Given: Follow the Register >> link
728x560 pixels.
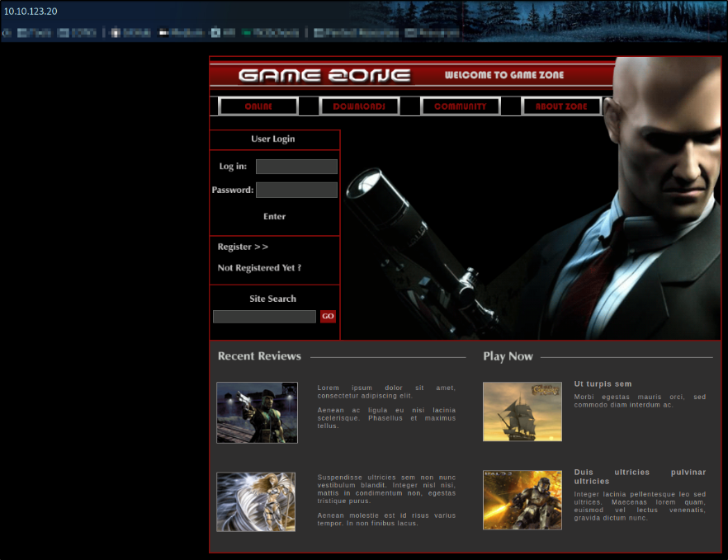Looking at the screenshot, I should click(243, 247).
